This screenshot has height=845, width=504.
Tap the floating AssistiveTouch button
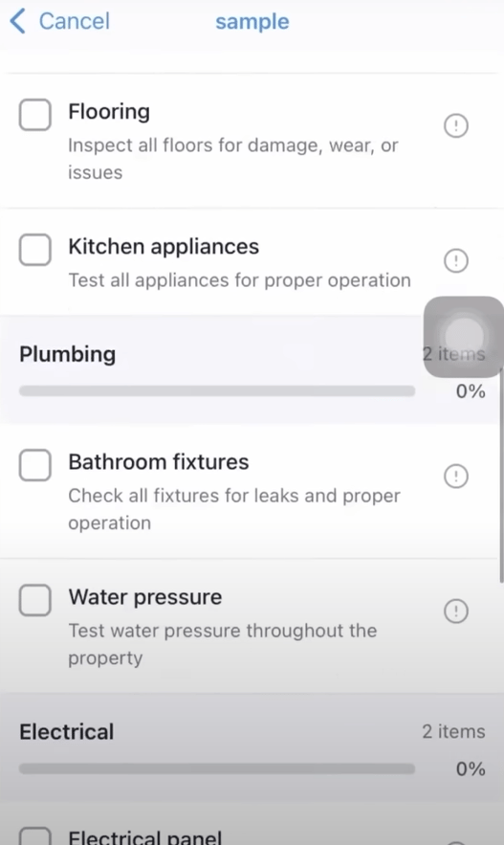(x=464, y=336)
